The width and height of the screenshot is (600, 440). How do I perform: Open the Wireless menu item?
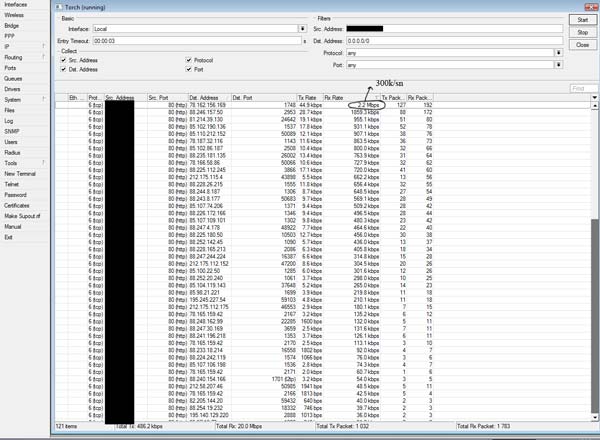click(14, 15)
